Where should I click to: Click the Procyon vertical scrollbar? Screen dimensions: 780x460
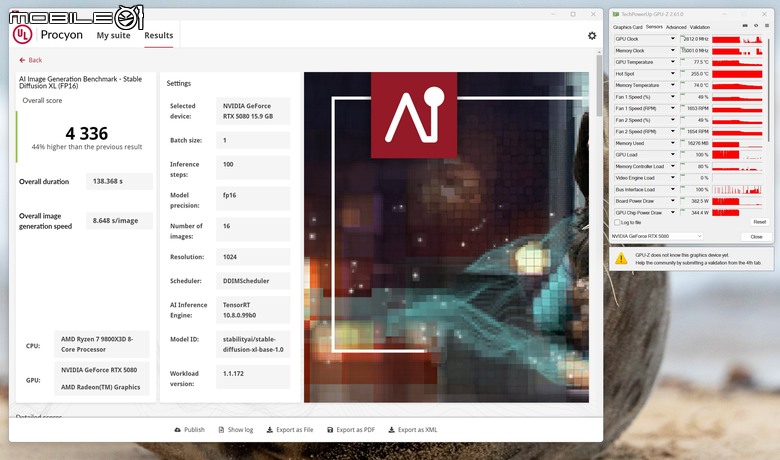click(599, 85)
